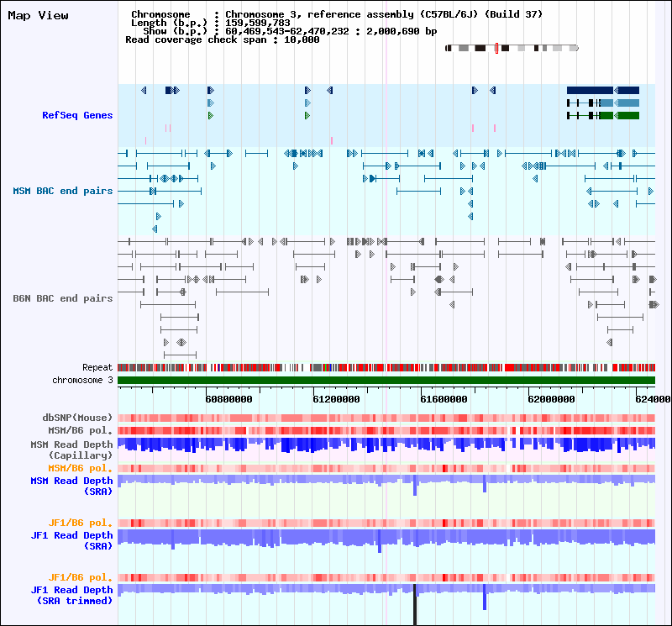
Task: Open the JF1 Read Depth (SRA trimmed) link
Action: 71,595
